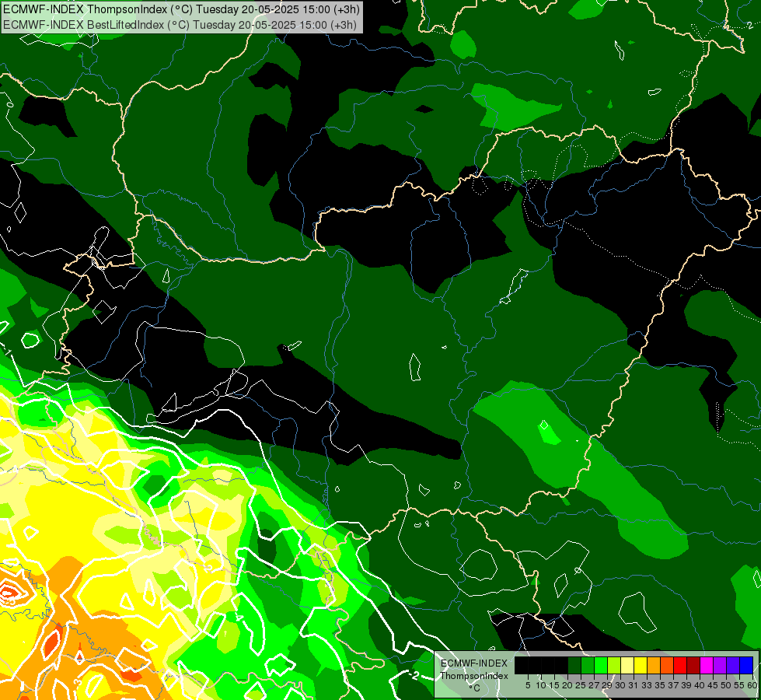
Task: Click the orange-red 35-37 legend swatch
Action: [x=667, y=665]
